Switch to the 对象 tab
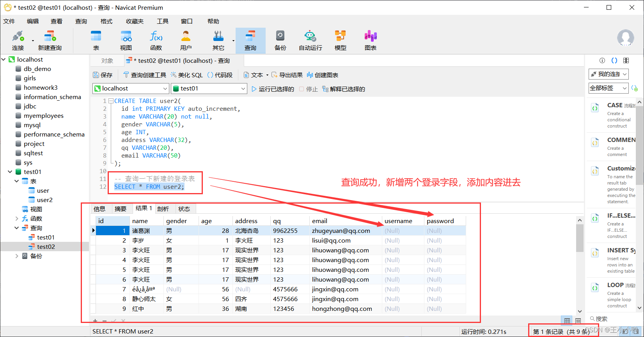The height and width of the screenshot is (337, 644). coord(107,60)
